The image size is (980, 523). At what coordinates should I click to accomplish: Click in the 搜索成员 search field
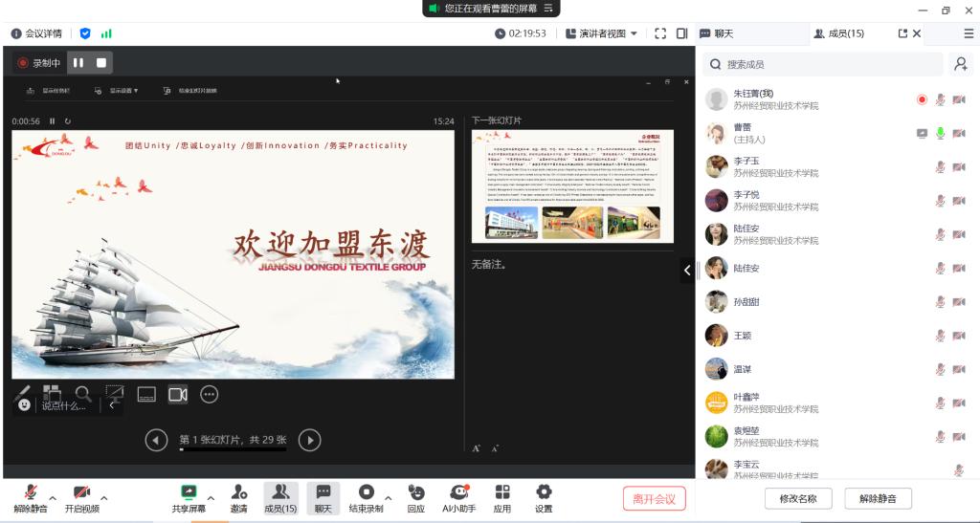(x=823, y=64)
